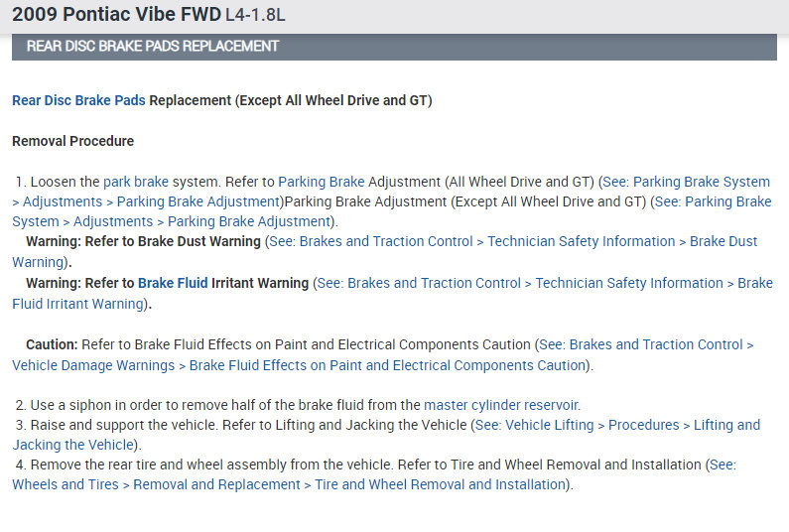The width and height of the screenshot is (789, 532).
Task: Click the 'Vehicle Damage Warnings' breadcrumb link
Action: [x=94, y=365]
